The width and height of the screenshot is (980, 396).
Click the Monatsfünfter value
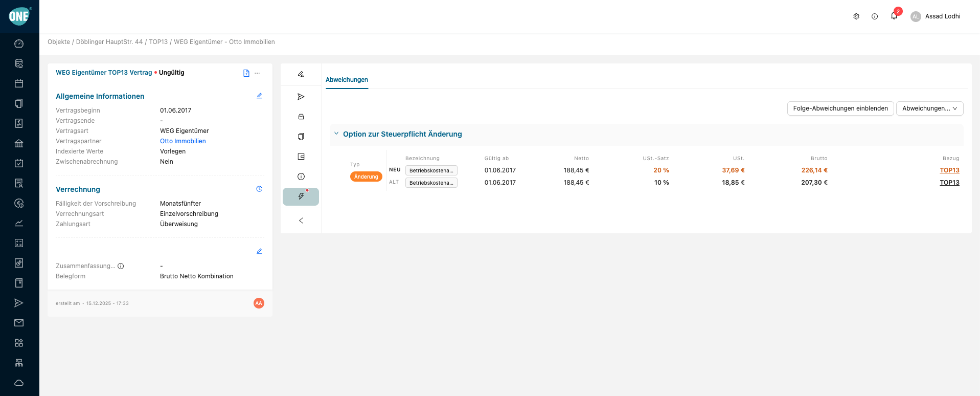[x=180, y=204]
